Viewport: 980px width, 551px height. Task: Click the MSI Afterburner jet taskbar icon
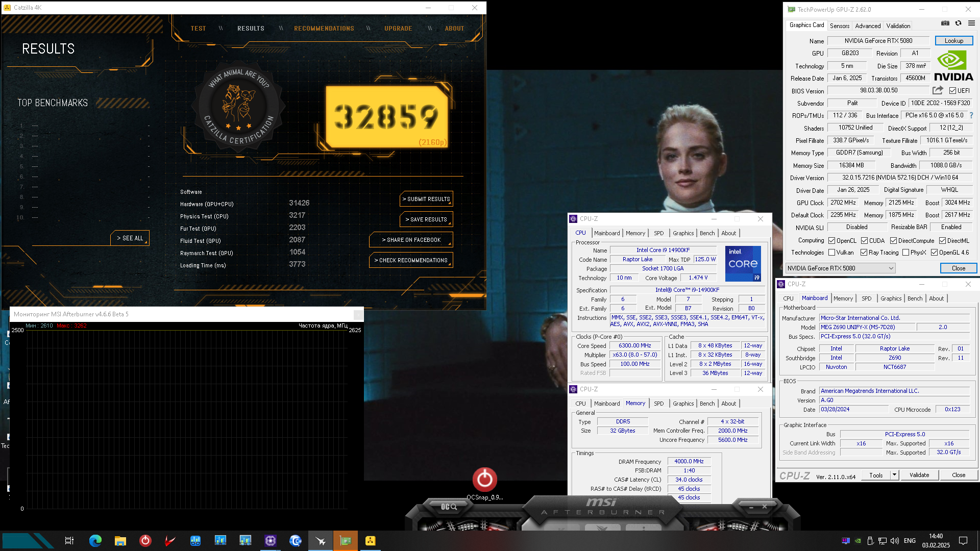click(321, 541)
